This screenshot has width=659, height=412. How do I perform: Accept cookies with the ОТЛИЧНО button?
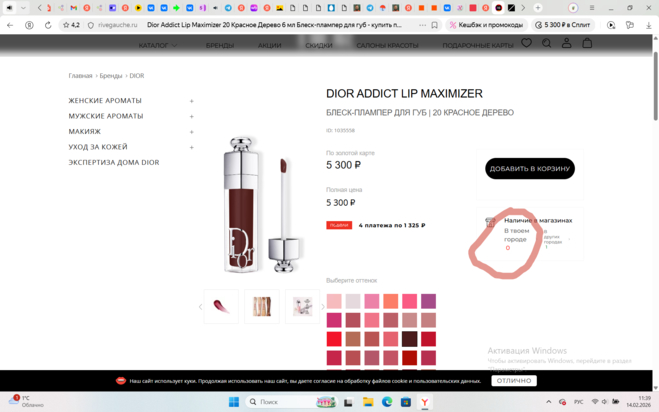click(x=514, y=381)
